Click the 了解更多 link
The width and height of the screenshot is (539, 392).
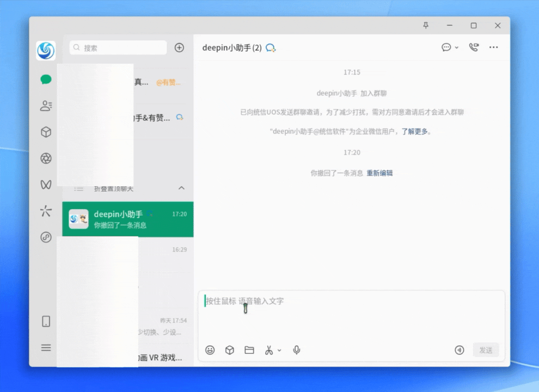click(414, 131)
